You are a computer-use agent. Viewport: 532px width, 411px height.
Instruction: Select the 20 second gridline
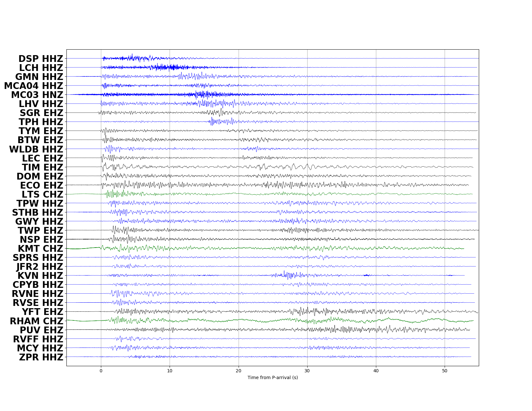239,206
